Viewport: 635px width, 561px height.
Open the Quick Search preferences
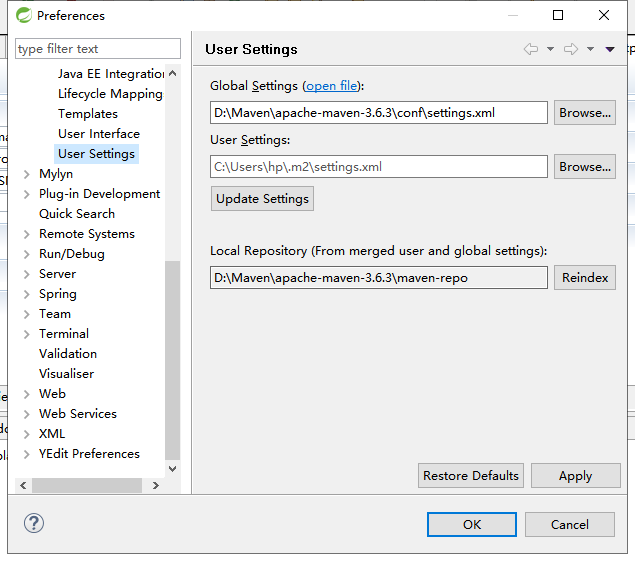click(x=77, y=213)
